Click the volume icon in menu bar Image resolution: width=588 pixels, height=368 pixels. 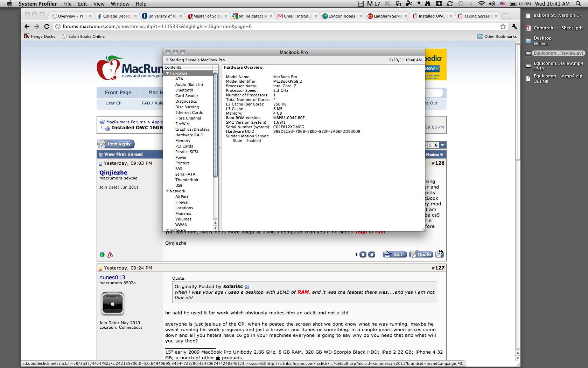click(492, 4)
